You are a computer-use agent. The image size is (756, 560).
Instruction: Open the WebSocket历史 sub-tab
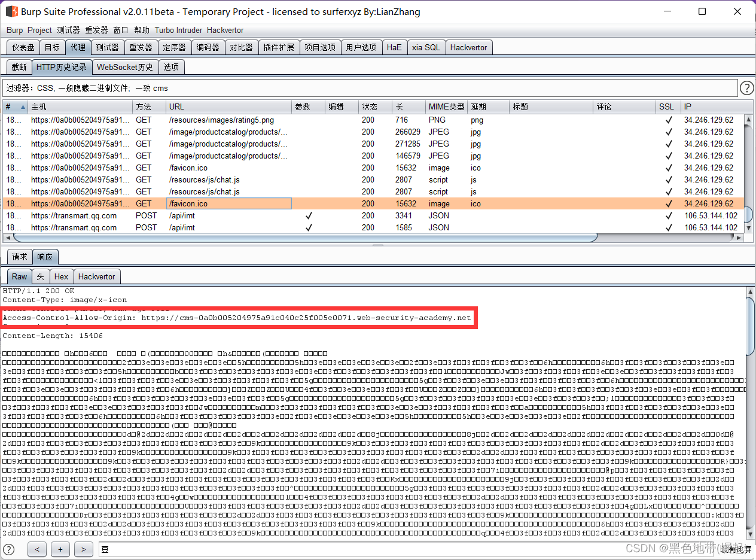[125, 67]
